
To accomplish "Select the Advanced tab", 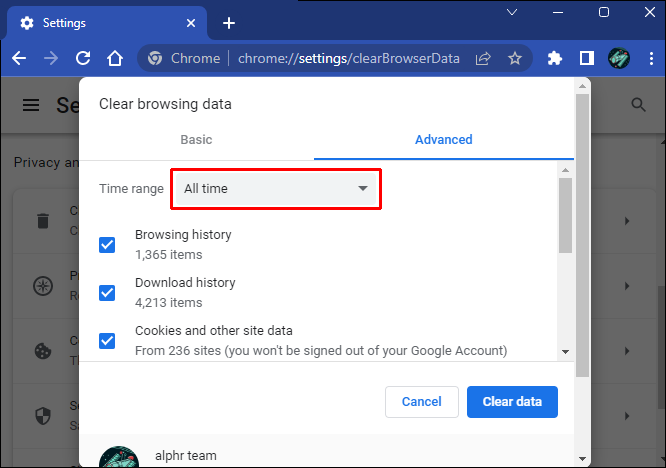I will (444, 140).
